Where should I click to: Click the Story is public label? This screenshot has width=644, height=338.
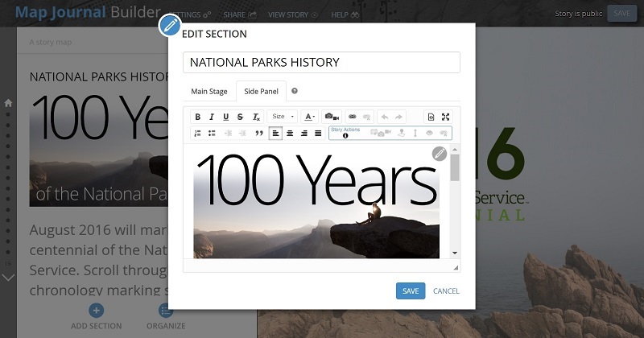(x=578, y=14)
